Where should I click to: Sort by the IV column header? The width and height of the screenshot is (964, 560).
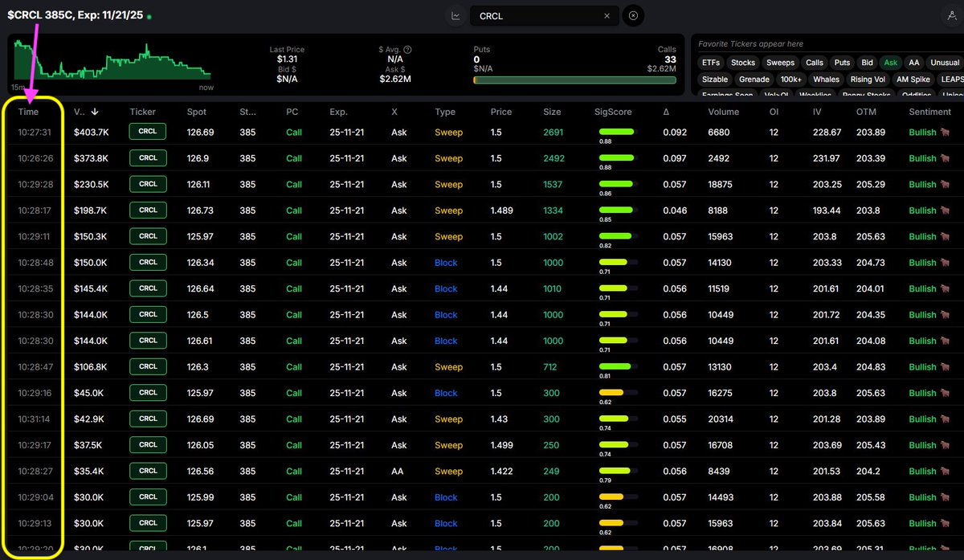coord(817,112)
